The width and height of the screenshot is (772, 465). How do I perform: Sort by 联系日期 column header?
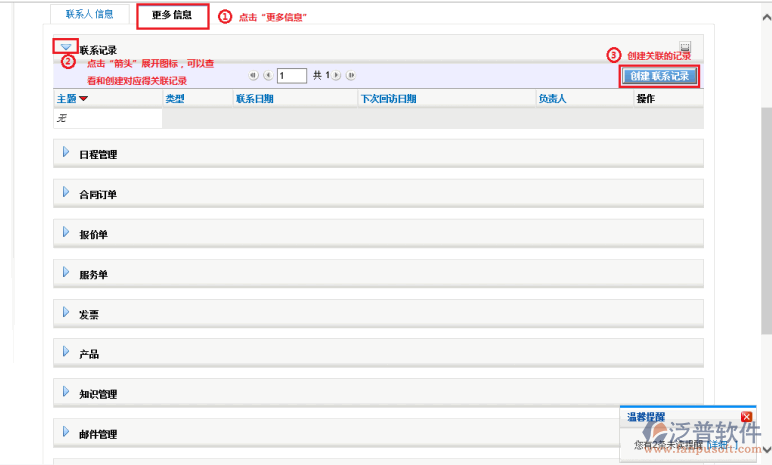coord(255,99)
